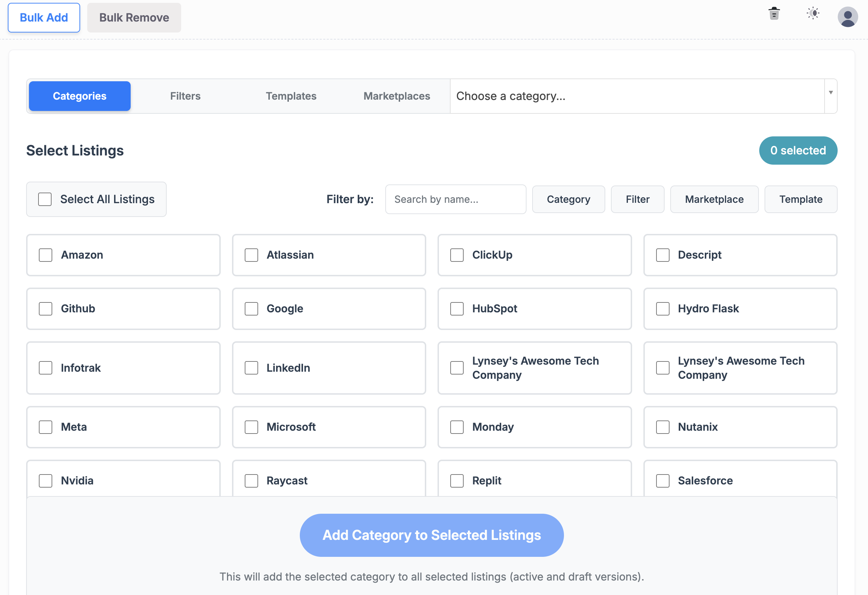Check the Microsoft listing checkbox

click(251, 427)
